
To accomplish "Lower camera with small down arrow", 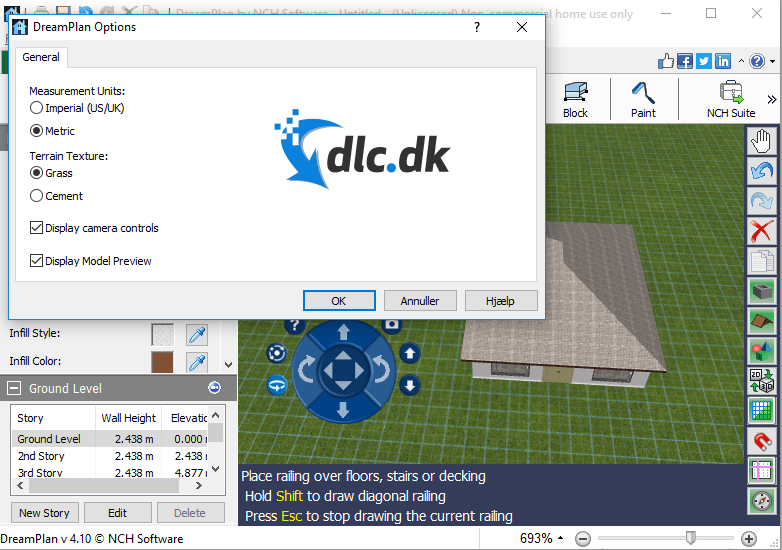I will point(410,385).
